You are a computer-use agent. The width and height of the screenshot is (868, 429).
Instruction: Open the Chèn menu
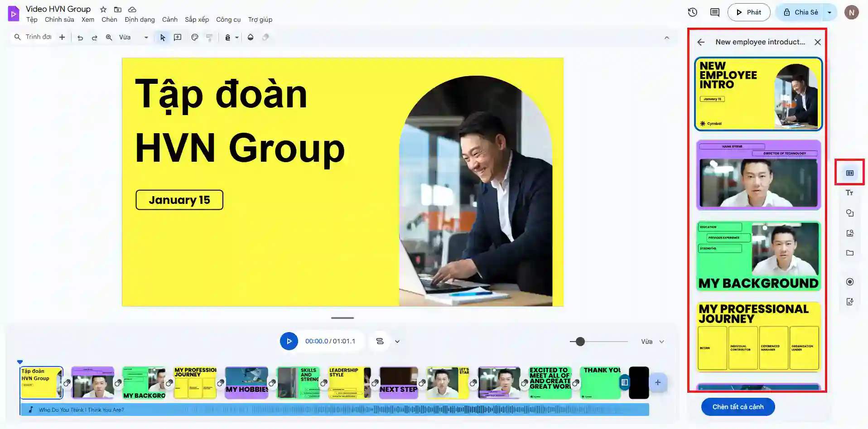[109, 19]
